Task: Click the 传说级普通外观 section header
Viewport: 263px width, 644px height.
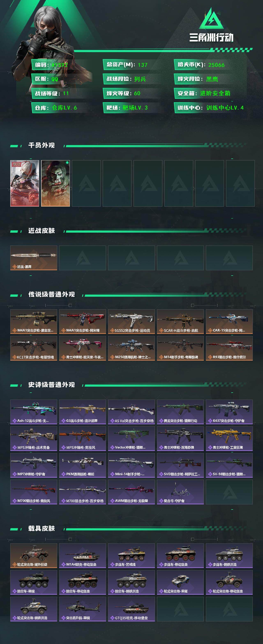Action: coord(52,294)
